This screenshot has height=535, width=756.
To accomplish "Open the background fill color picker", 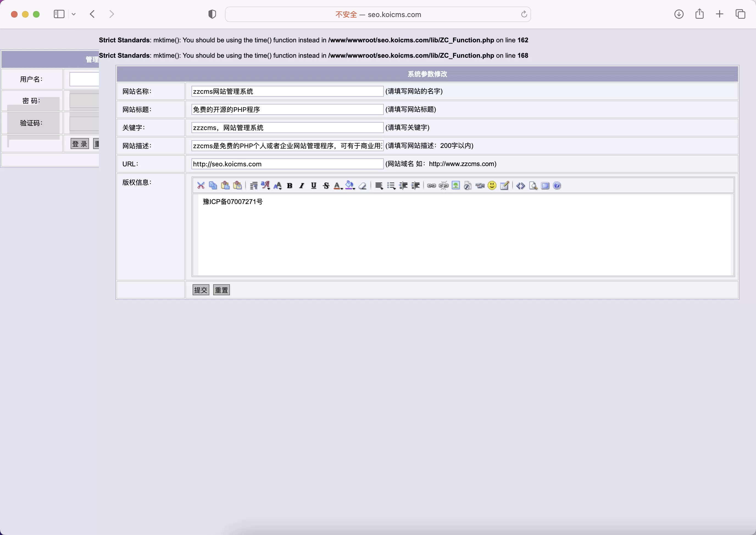I will point(350,186).
